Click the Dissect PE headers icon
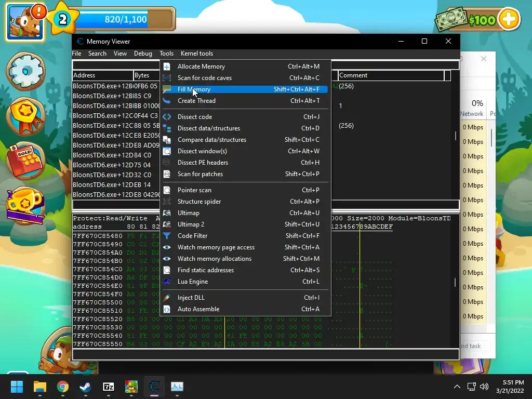Viewport: 532px width, 399px height. [167, 163]
